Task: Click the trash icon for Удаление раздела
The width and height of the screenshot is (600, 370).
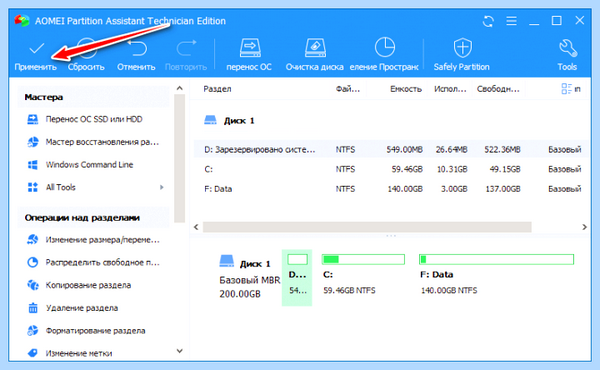Action: point(33,308)
